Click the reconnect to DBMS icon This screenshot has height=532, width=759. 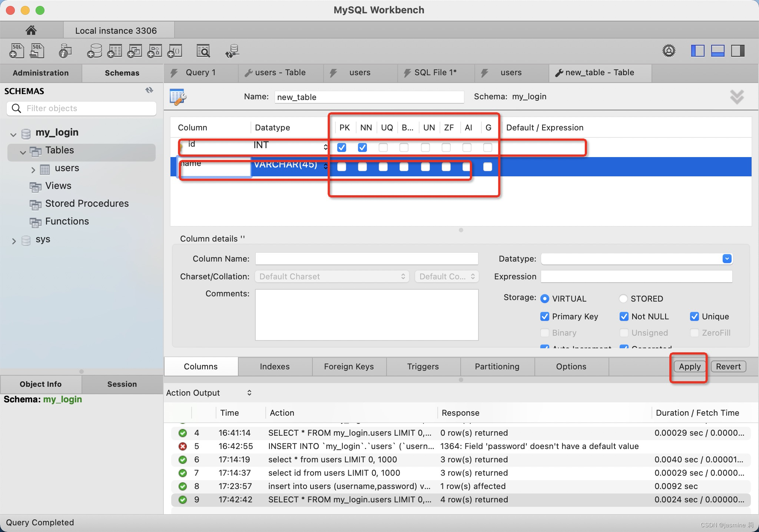pos(232,51)
